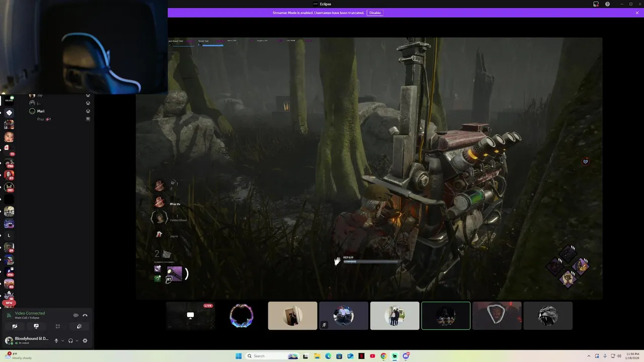This screenshot has width=644, height=362.
Task: Open Discord icon on taskbar
Action: tap(406, 356)
